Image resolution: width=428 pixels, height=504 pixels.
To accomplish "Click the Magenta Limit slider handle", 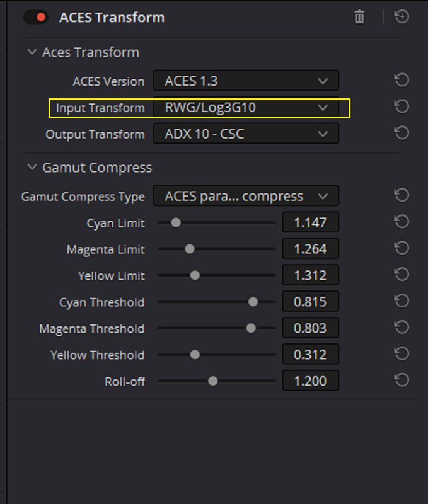I will pyautogui.click(x=190, y=249).
